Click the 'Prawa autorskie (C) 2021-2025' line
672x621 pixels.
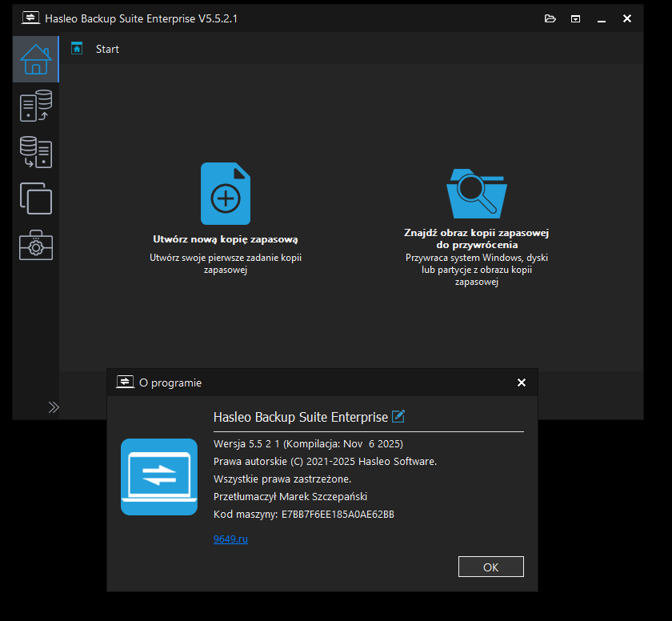click(325, 462)
